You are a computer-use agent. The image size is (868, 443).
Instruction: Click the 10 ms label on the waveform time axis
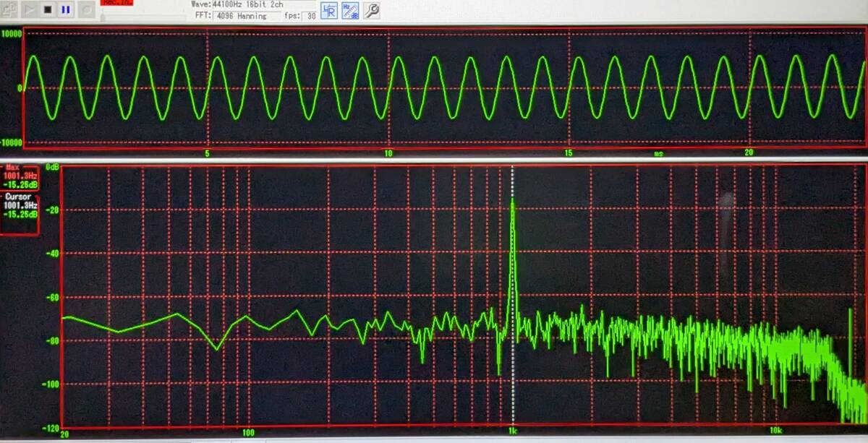pos(388,153)
